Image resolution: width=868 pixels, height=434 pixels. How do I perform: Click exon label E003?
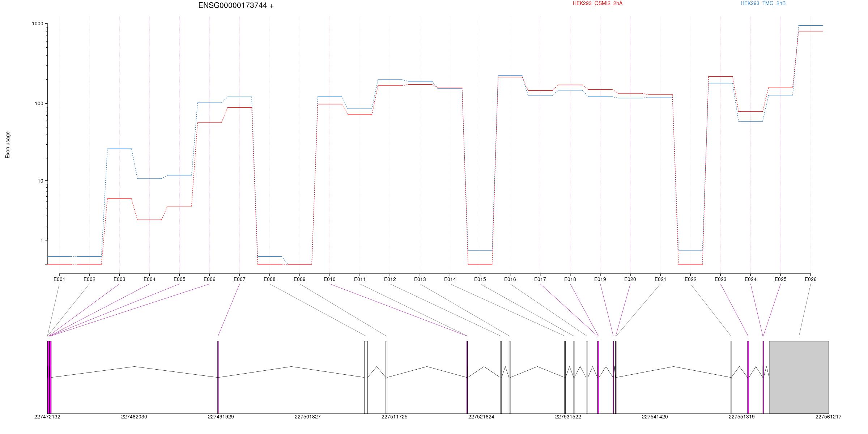pos(119,279)
